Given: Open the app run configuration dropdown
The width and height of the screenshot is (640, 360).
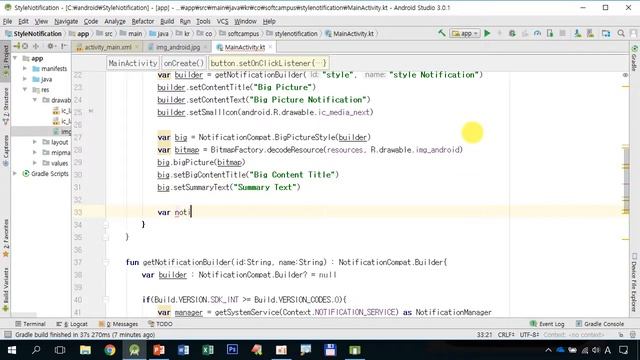Looking at the screenshot, I should [465, 33].
